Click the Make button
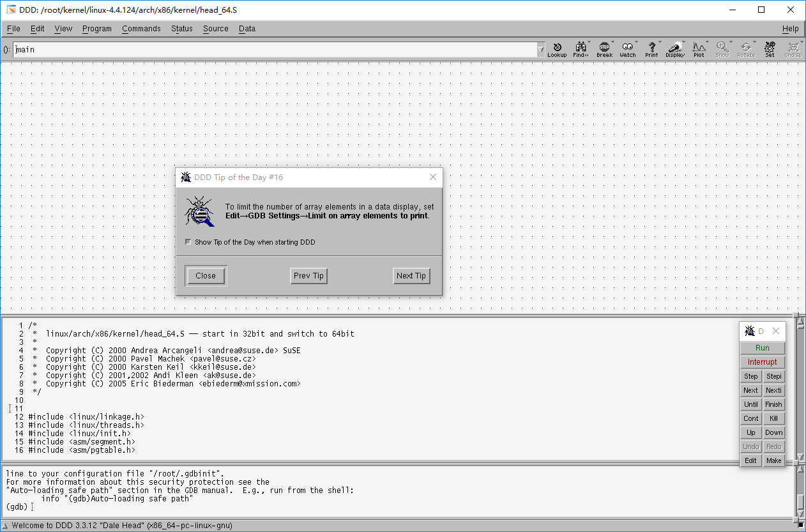 point(773,460)
